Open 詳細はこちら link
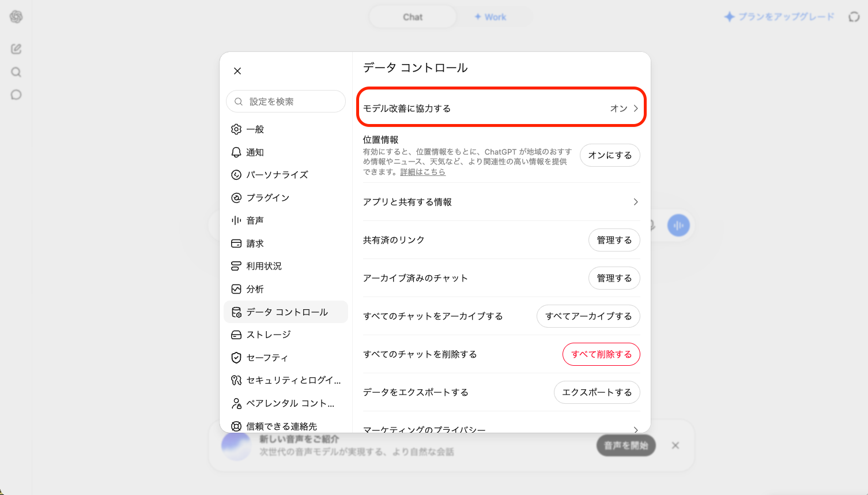Image resolution: width=868 pixels, height=495 pixels. click(423, 172)
